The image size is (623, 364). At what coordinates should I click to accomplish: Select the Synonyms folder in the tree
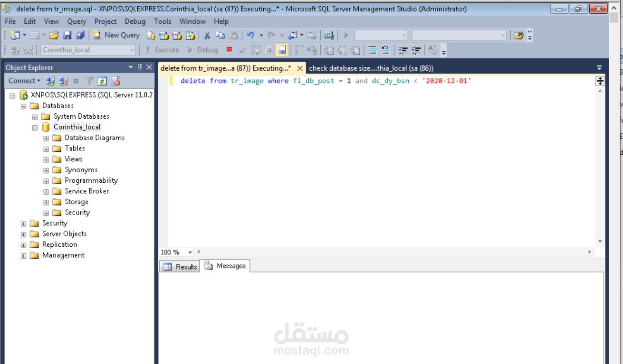click(81, 170)
